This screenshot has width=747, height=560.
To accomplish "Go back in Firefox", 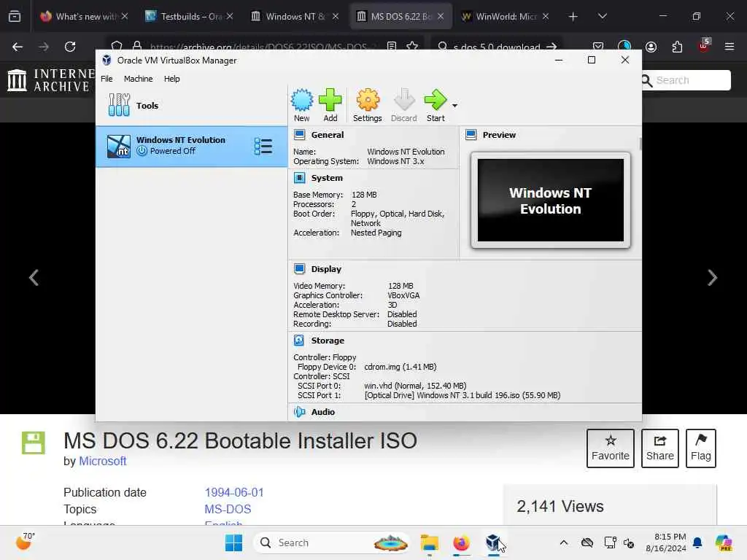I will (18, 47).
